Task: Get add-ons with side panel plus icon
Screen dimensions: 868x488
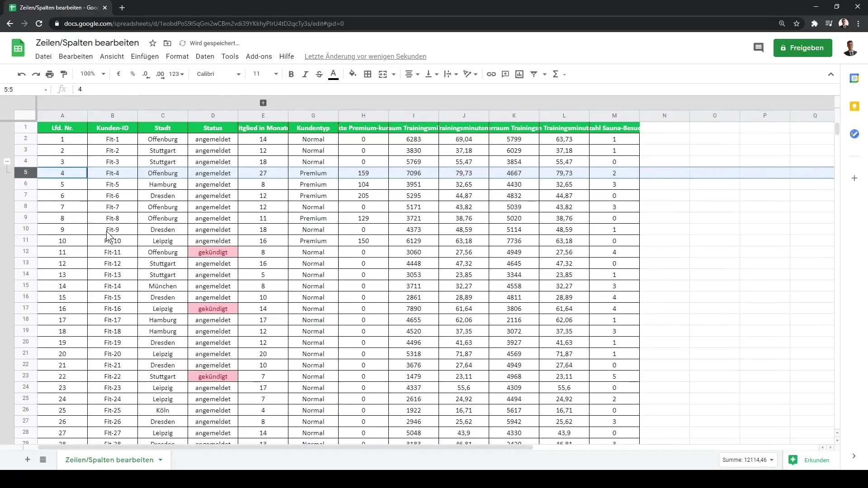Action: pos(854,178)
